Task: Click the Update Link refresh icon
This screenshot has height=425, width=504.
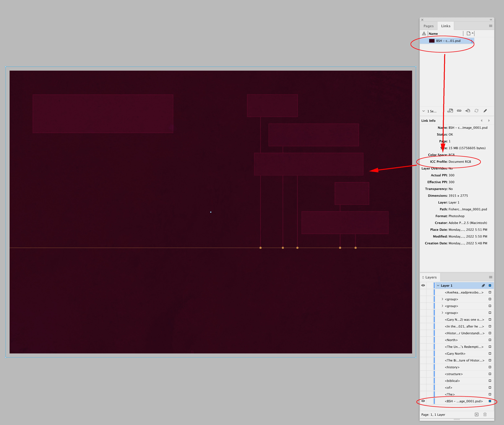Action: [476, 111]
